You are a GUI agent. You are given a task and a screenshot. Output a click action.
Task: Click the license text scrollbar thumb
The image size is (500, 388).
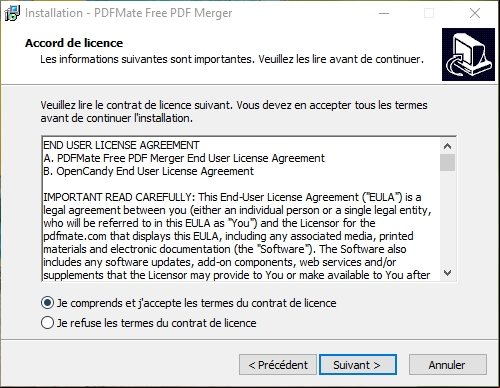tap(447, 162)
